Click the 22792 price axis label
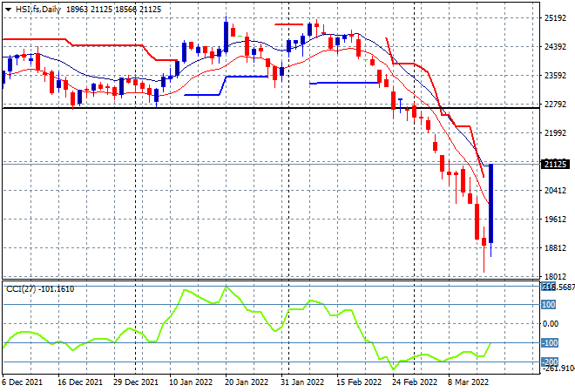The image size is (575, 392). pos(555,105)
